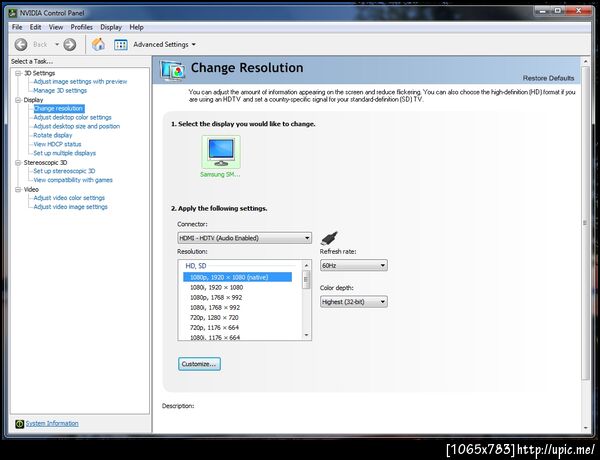Open Set up stereoscopic 3D
This screenshot has width=600, height=460.
click(64, 171)
